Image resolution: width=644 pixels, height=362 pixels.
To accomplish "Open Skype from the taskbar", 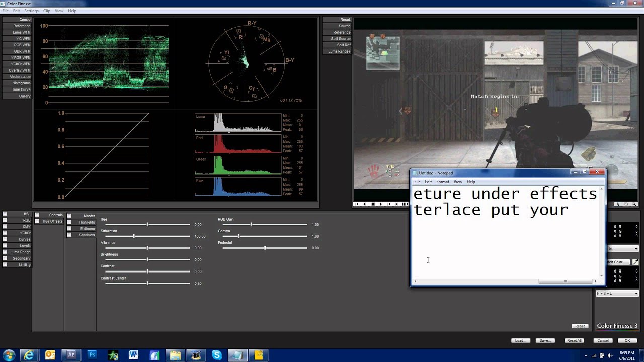I will 217,355.
